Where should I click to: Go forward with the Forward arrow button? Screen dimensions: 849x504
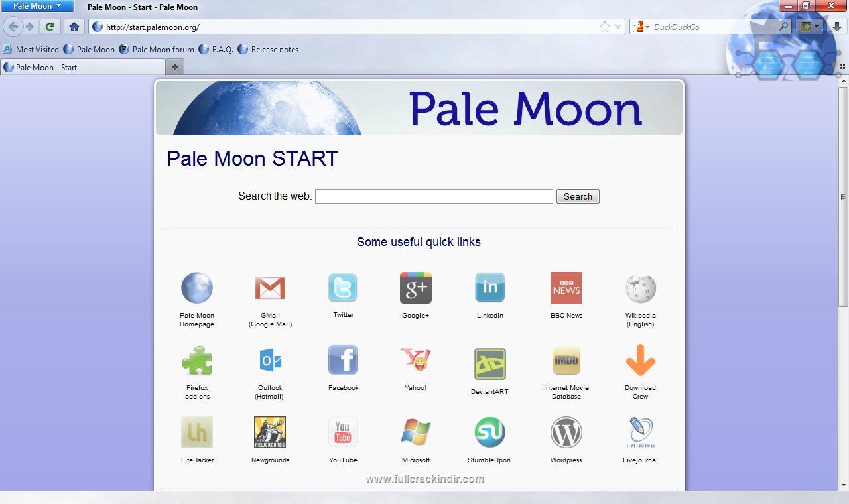coord(29,27)
